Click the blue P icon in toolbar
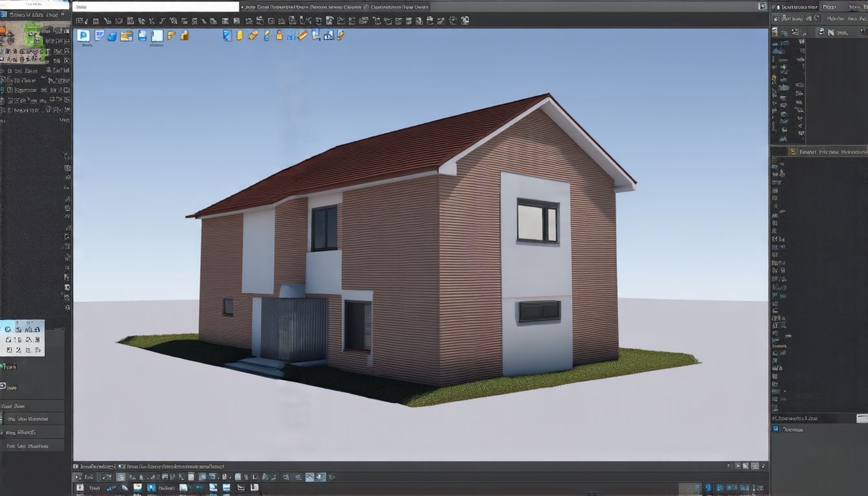Viewport: 868px width, 496px height. click(83, 36)
